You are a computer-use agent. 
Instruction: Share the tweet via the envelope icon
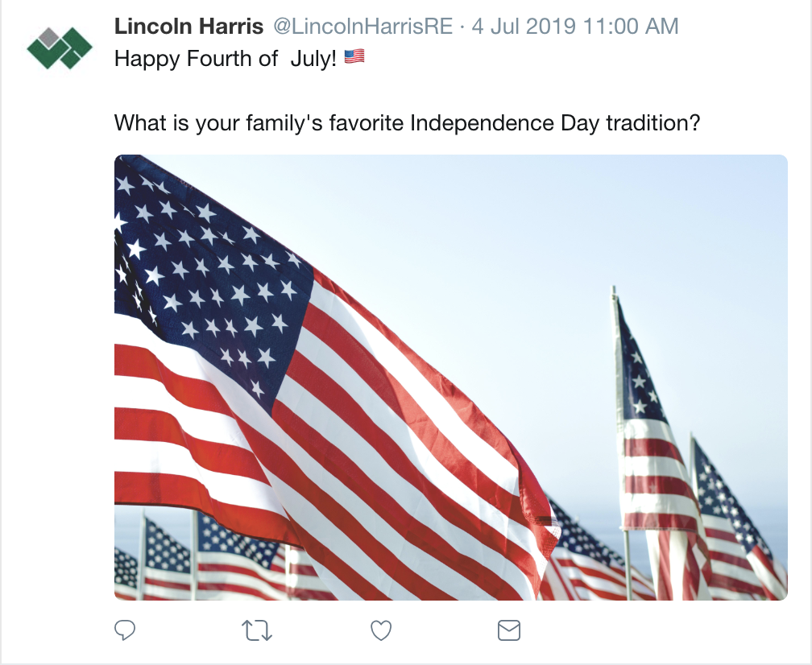pyautogui.click(x=509, y=630)
